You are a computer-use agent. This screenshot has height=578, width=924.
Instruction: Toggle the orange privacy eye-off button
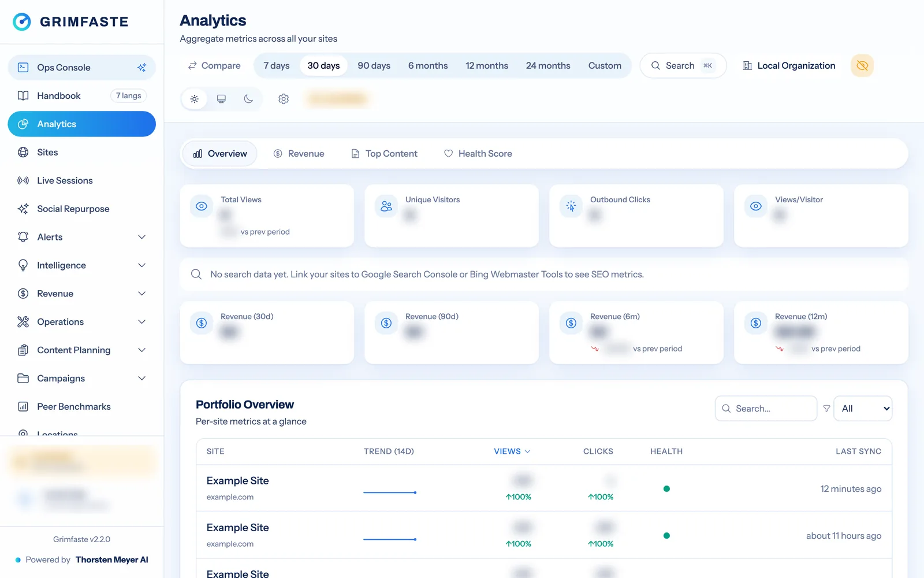(x=862, y=66)
